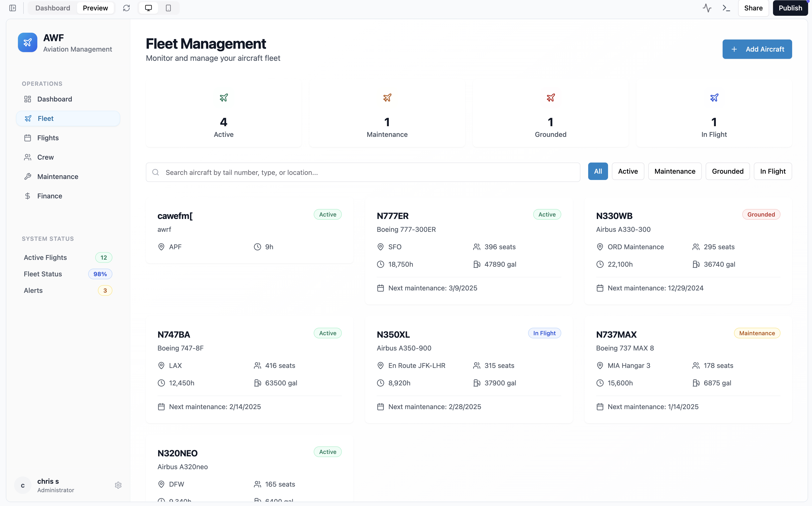Switch to desktop viewport icon

tap(148, 8)
